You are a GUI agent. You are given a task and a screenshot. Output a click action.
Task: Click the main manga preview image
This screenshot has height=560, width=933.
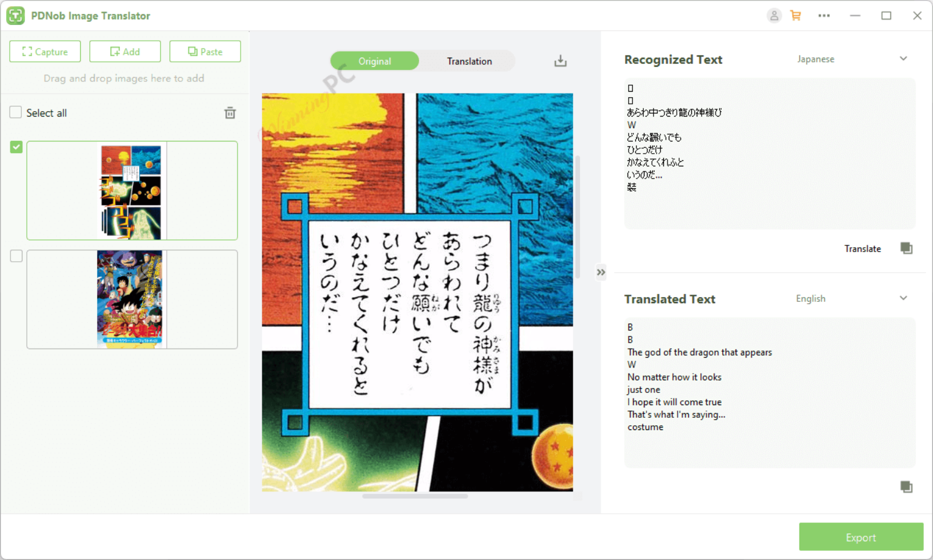[417, 292]
